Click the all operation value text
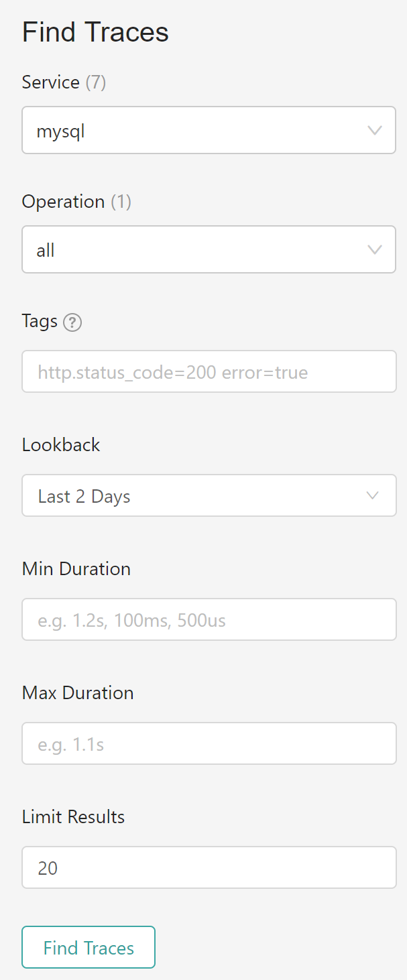The image size is (407, 980). coord(44,249)
